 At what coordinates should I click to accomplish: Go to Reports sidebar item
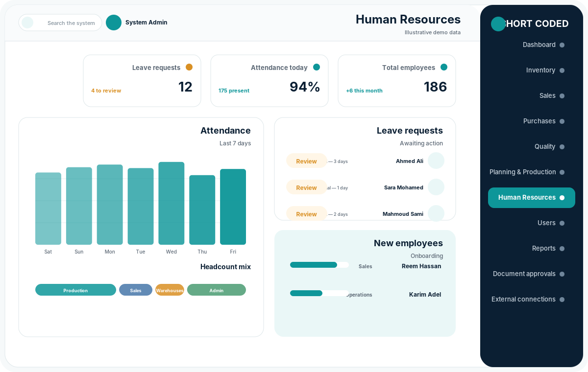click(x=532, y=248)
